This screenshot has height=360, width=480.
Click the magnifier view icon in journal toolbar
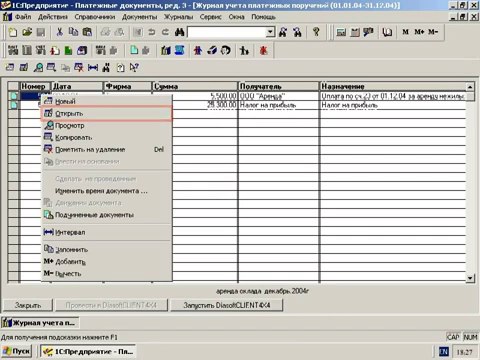point(38,68)
